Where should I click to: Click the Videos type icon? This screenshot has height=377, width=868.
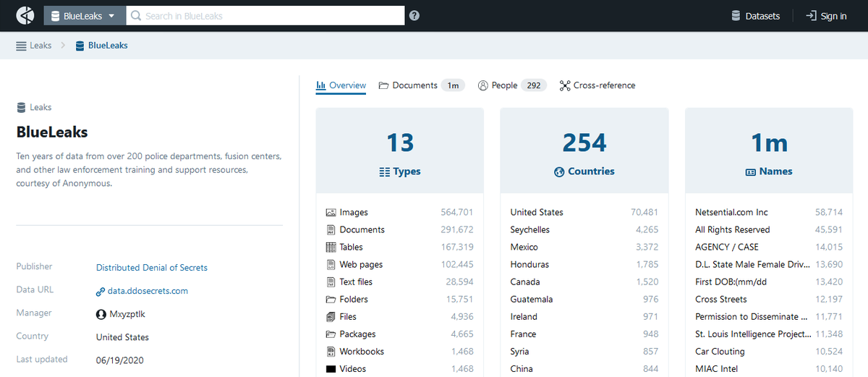pos(331,369)
